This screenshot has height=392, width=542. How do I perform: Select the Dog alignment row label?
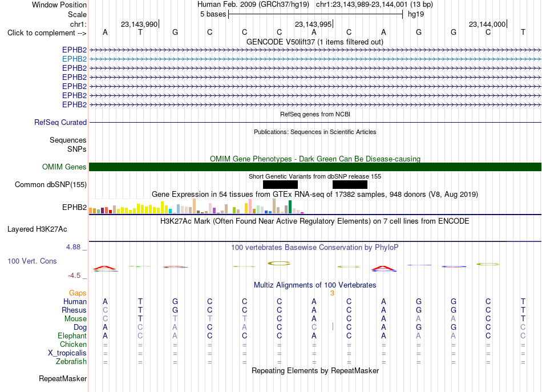(80, 328)
